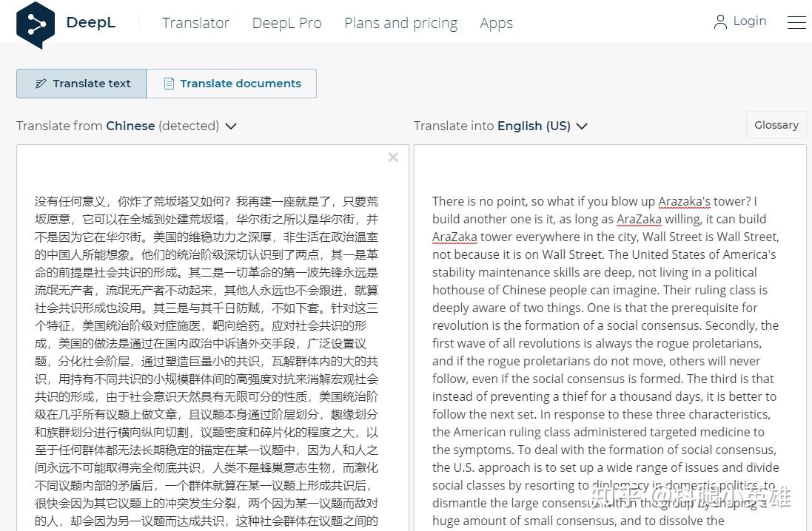Click the chevron beside English (US)
812x531 pixels.
pos(582,126)
